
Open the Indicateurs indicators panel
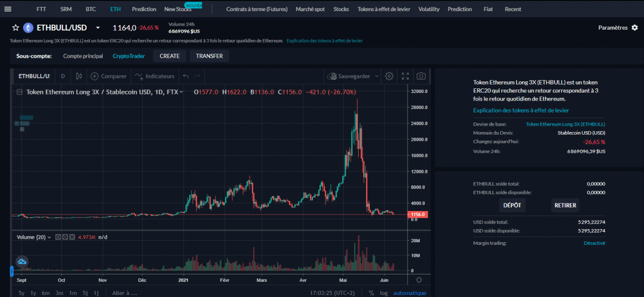[x=155, y=76]
